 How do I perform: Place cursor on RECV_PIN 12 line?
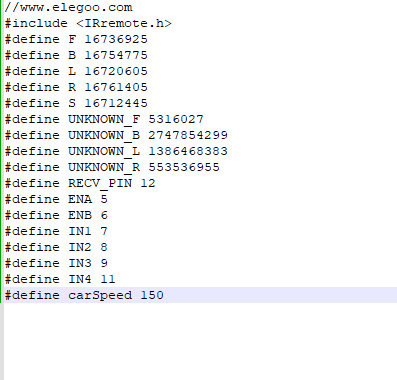(80, 183)
